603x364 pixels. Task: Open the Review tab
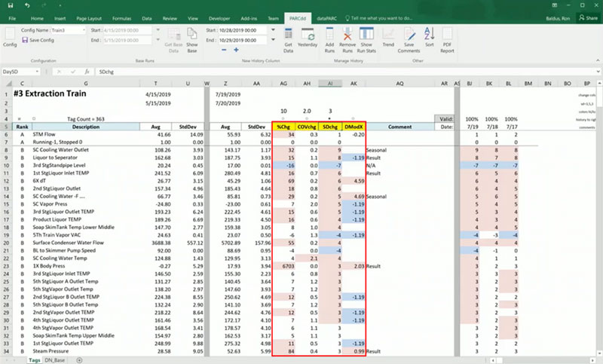point(170,18)
